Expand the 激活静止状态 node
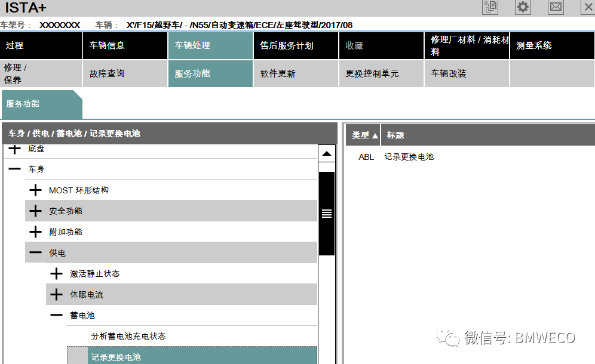This screenshot has width=595, height=364. tap(56, 273)
